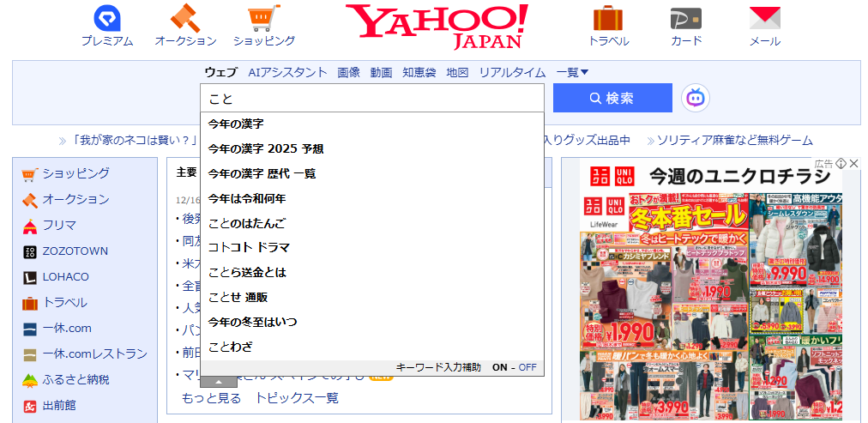Viewport: 868px width, 423px height.
Task: Open the トピックス一覧 link
Action: pyautogui.click(x=297, y=398)
